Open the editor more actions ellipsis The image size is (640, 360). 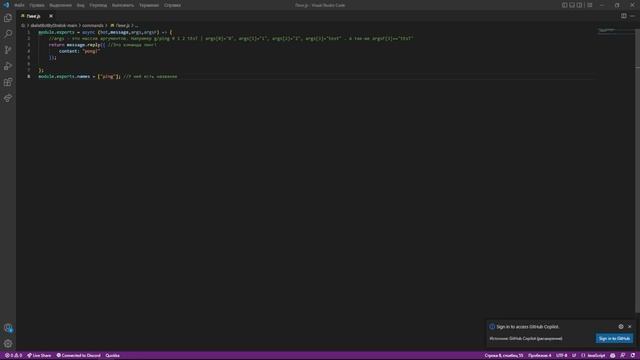pyautogui.click(x=632, y=16)
